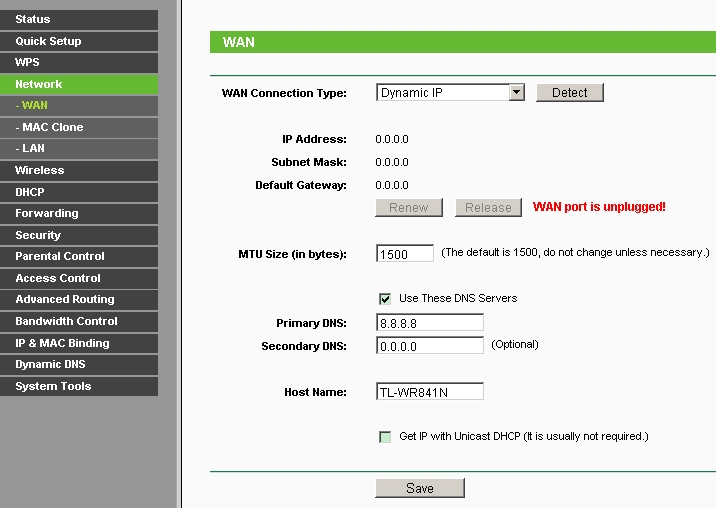Select WPS in the sidebar
This screenshot has height=508, width=716.
tap(79, 63)
